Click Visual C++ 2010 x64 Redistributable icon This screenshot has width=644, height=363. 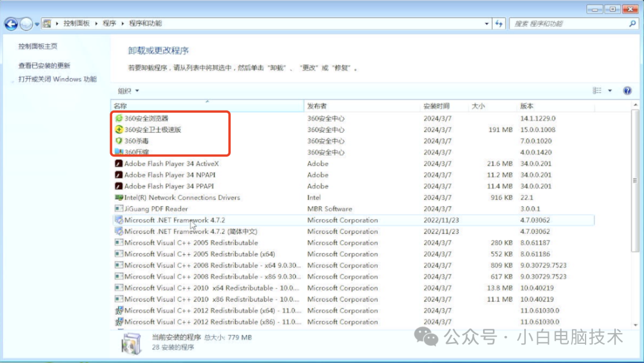[x=119, y=288]
